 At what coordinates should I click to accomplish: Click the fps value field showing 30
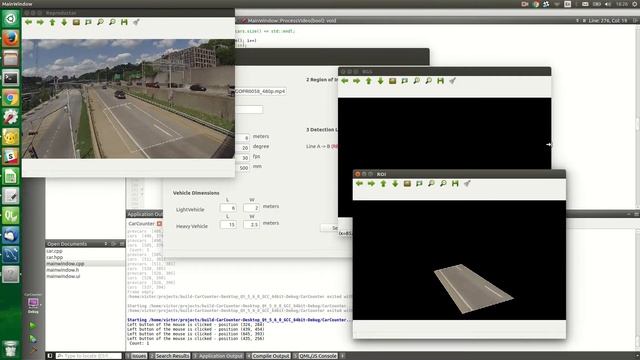pos(242,158)
